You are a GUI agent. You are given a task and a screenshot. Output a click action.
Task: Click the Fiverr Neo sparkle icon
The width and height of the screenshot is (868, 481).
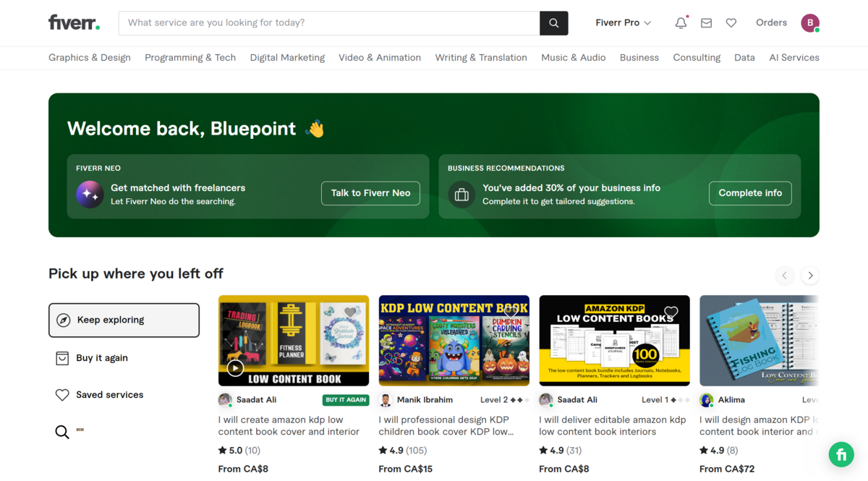[90, 194]
